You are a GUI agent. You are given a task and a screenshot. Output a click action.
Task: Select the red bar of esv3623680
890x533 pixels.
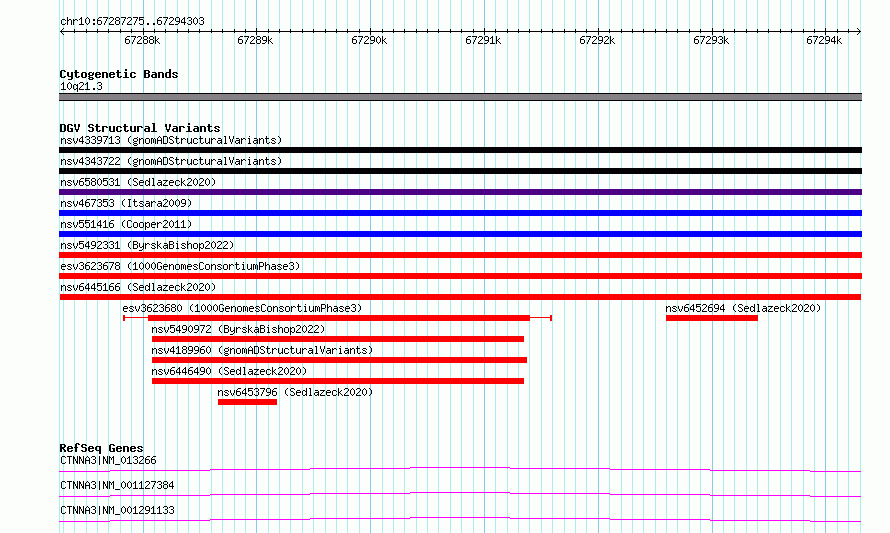click(x=339, y=318)
